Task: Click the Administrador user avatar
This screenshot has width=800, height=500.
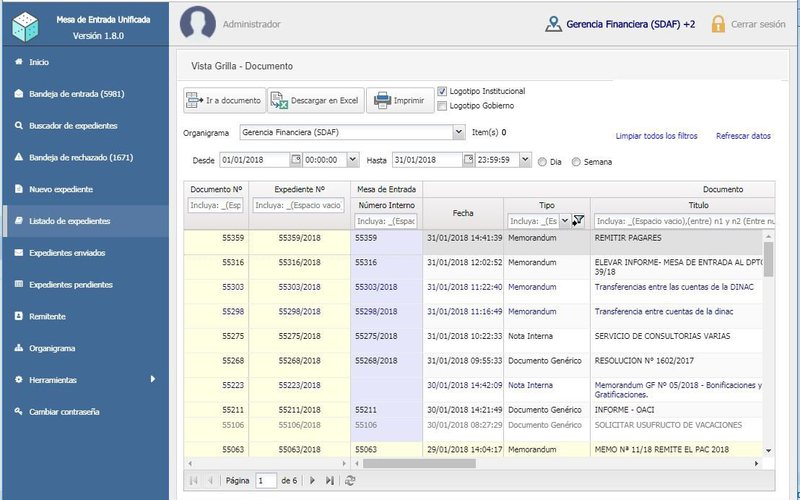Action: click(197, 23)
